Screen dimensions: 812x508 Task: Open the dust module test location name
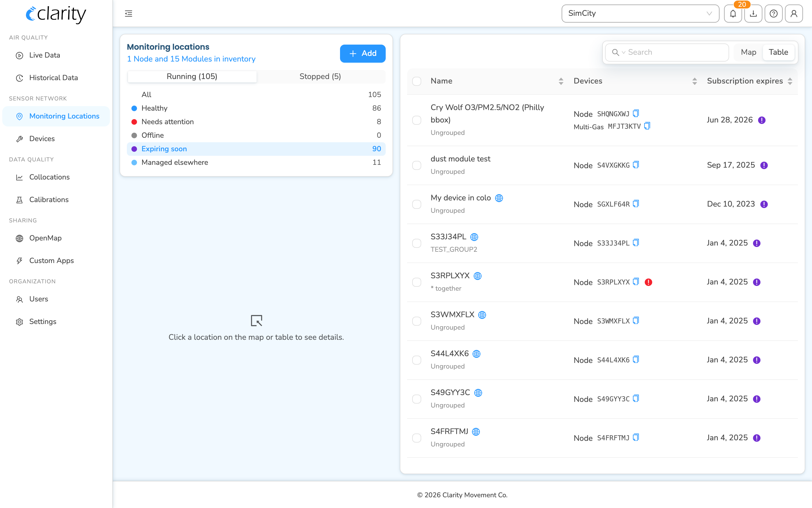click(x=460, y=159)
